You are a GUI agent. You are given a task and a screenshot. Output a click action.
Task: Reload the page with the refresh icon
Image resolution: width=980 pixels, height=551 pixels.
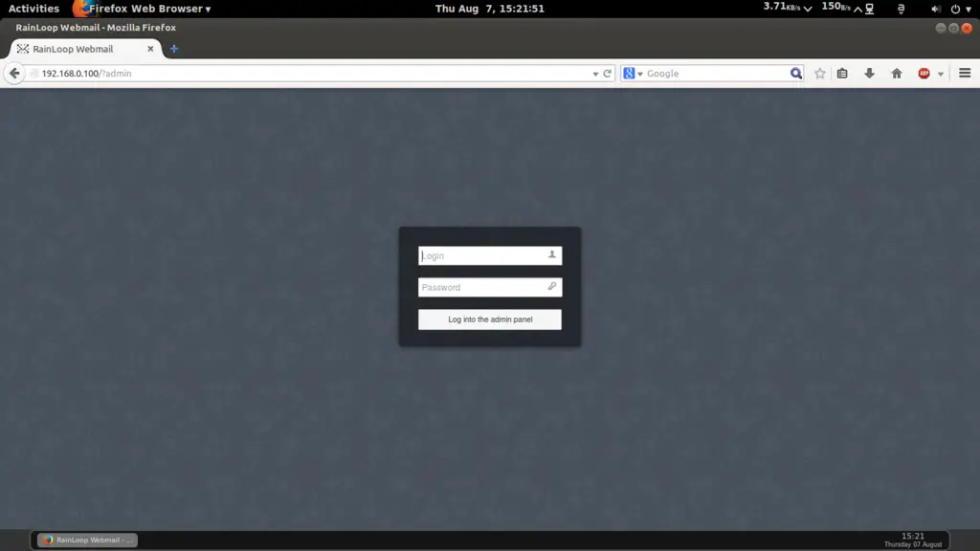click(x=607, y=73)
